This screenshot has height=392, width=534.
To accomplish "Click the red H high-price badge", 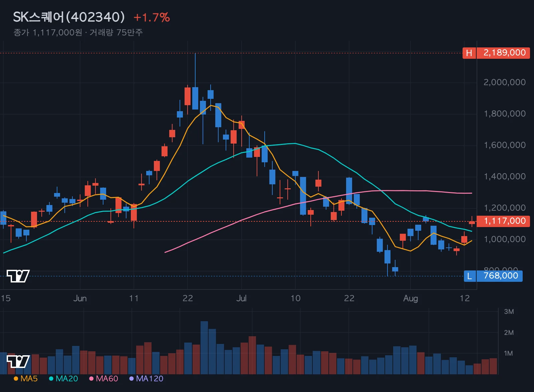I will pyautogui.click(x=469, y=53).
